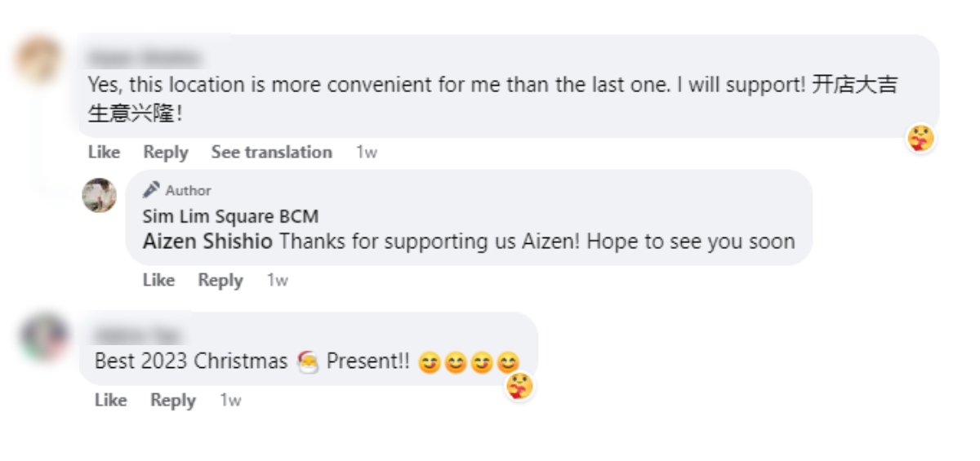Click the blurred name of the top commenter
This screenshot has width=980, height=461.
[x=143, y=59]
